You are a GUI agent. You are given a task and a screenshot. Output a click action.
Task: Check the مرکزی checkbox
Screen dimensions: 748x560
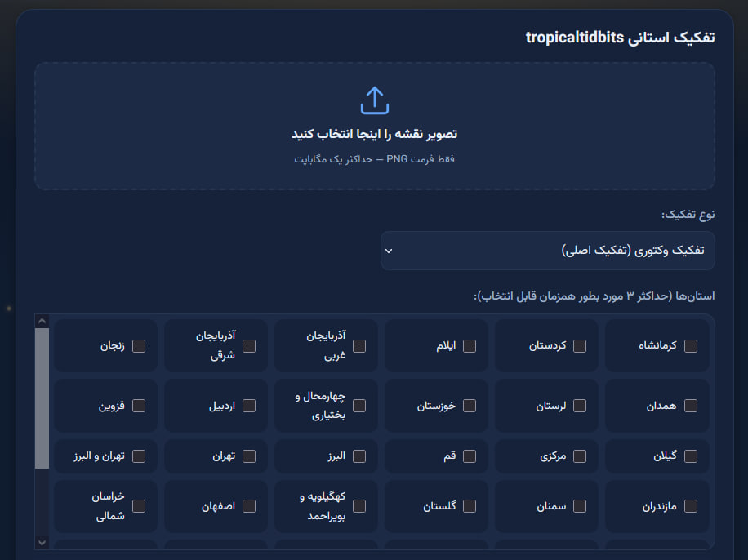[580, 456]
